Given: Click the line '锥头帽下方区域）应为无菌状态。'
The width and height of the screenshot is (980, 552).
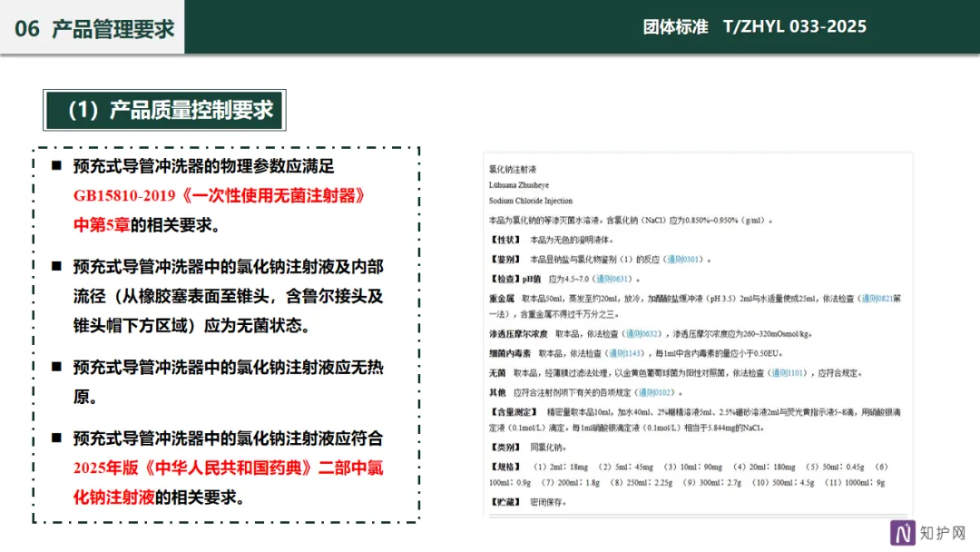Looking at the screenshot, I should [191, 326].
